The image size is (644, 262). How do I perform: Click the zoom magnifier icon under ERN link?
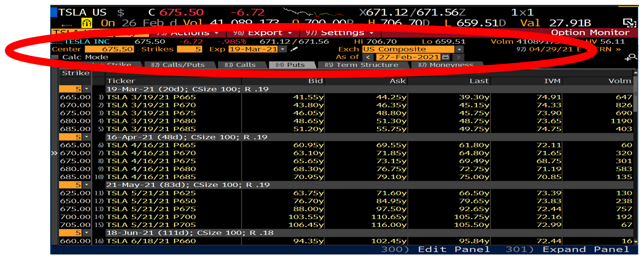coord(630,58)
